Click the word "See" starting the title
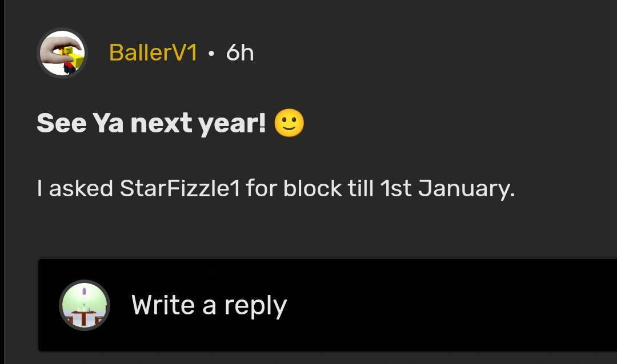The height and width of the screenshot is (364, 617). point(61,123)
